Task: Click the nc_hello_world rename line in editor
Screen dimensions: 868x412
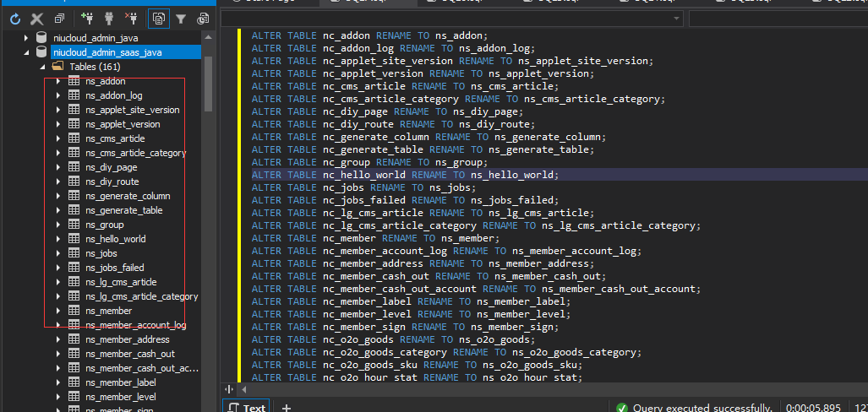Action: click(405, 175)
